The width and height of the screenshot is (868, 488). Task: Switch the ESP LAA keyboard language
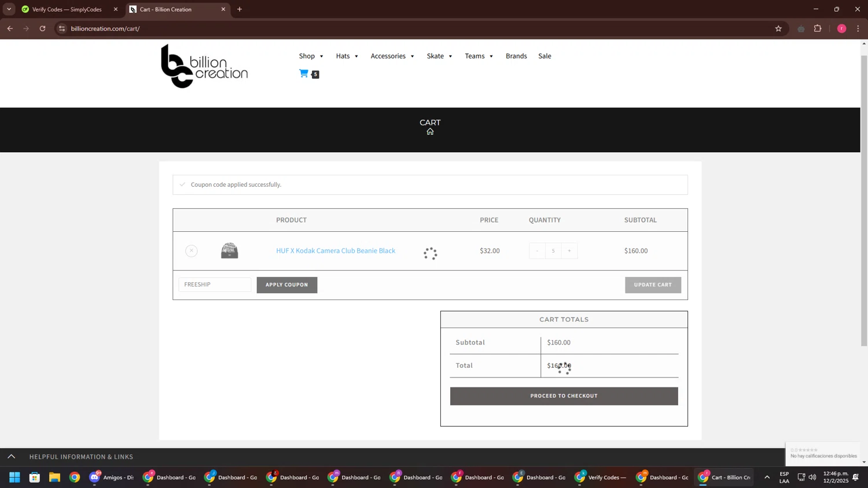coord(785,478)
